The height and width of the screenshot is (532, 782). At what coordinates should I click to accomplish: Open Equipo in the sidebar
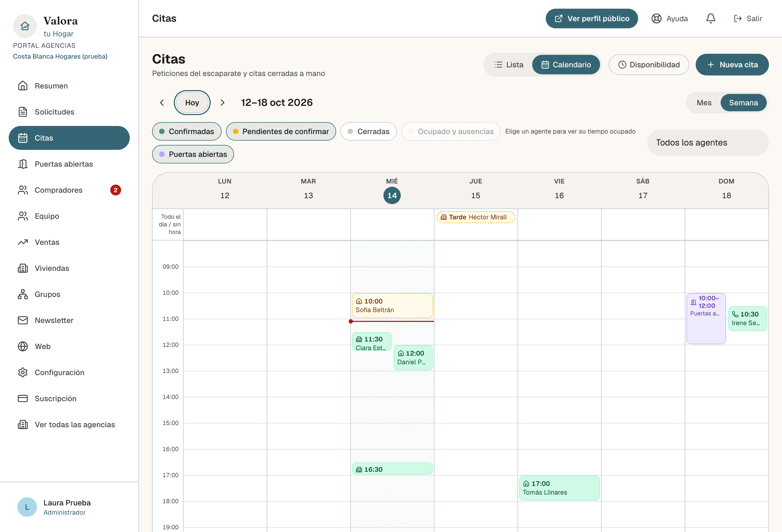click(x=69, y=216)
